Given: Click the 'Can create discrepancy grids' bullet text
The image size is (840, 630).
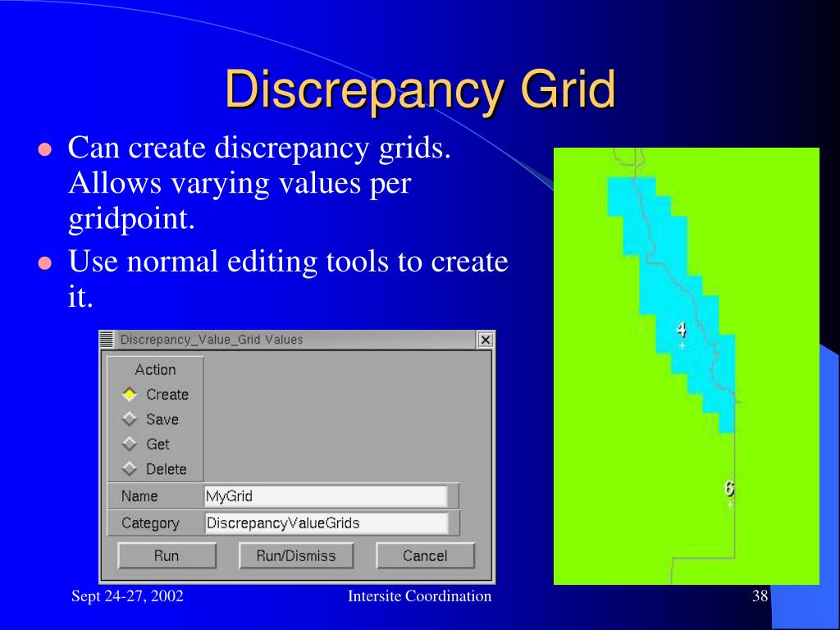Looking at the screenshot, I should coord(259,182).
